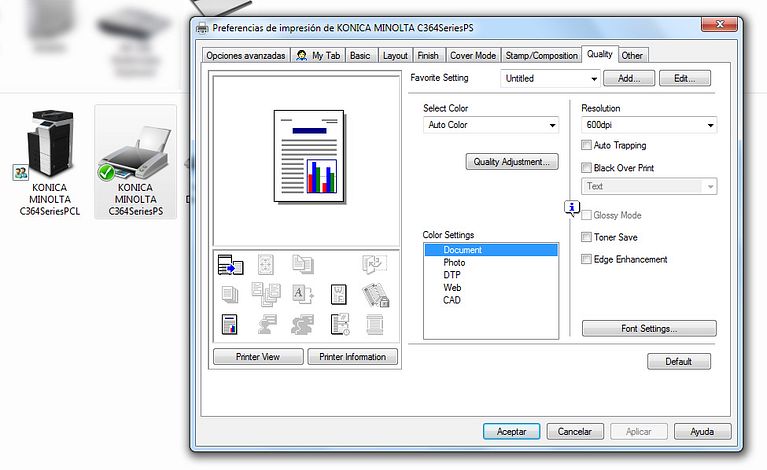The image size is (767, 470).
Task: Open the Resolution 600dpi dropdown
Action: click(x=649, y=125)
